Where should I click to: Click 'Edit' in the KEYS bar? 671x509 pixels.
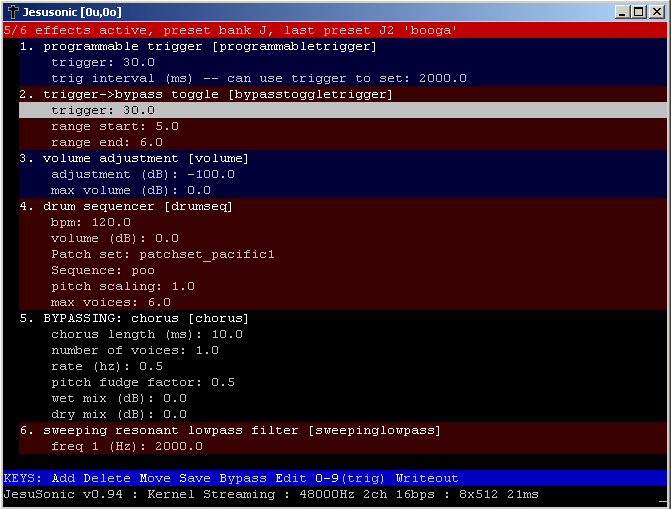291,478
